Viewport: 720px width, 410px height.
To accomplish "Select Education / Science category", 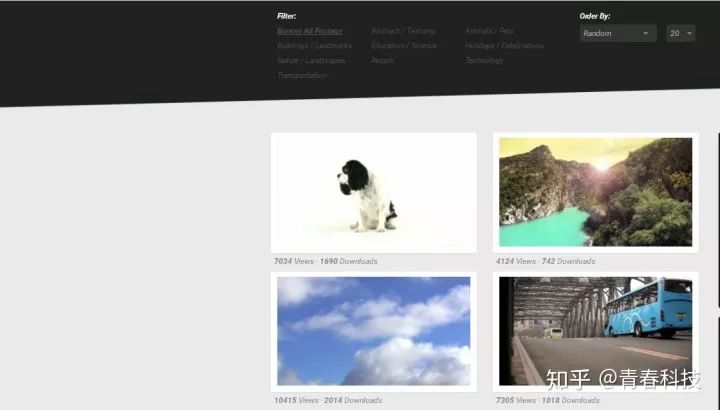I will pyautogui.click(x=404, y=46).
